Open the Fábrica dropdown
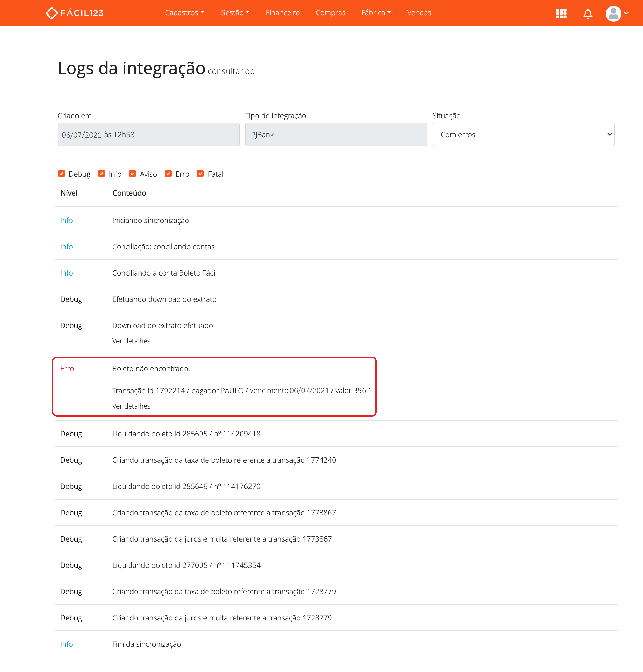Image resolution: width=643 pixels, height=672 pixels. 376,13
